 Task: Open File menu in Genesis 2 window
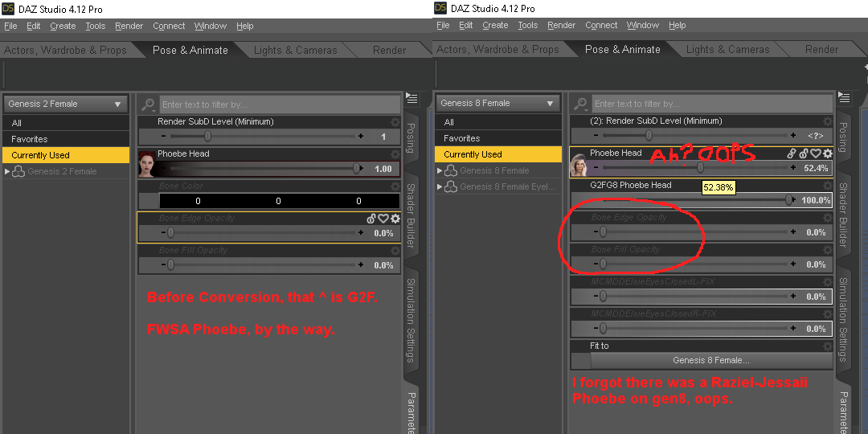click(10, 26)
